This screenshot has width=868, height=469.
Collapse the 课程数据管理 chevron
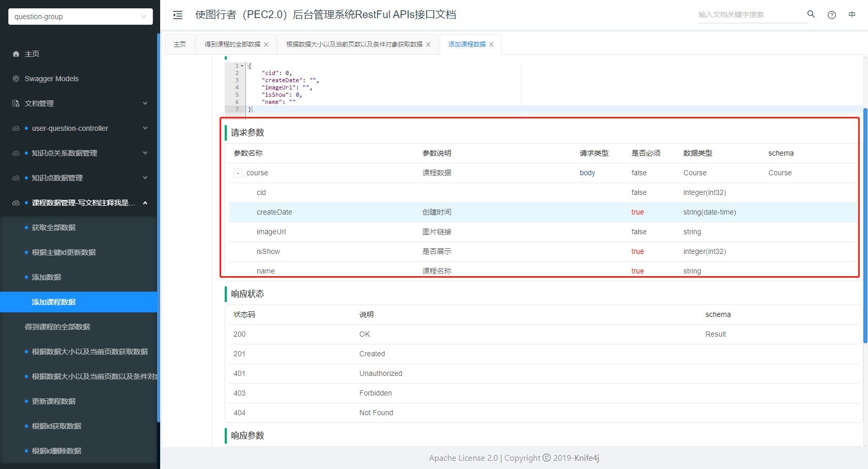145,203
